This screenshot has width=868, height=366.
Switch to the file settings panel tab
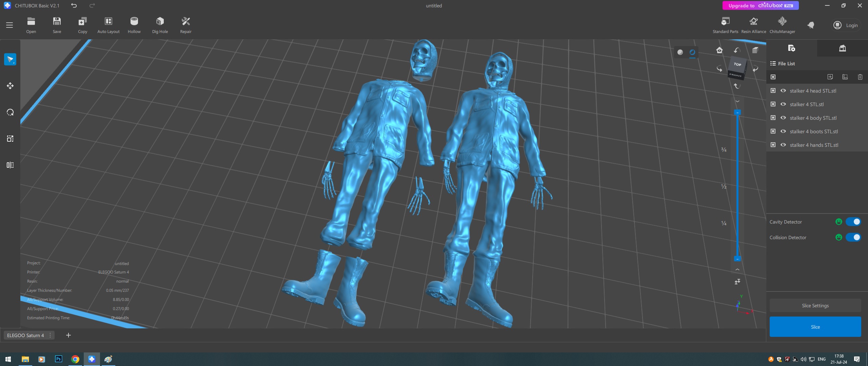(x=791, y=48)
